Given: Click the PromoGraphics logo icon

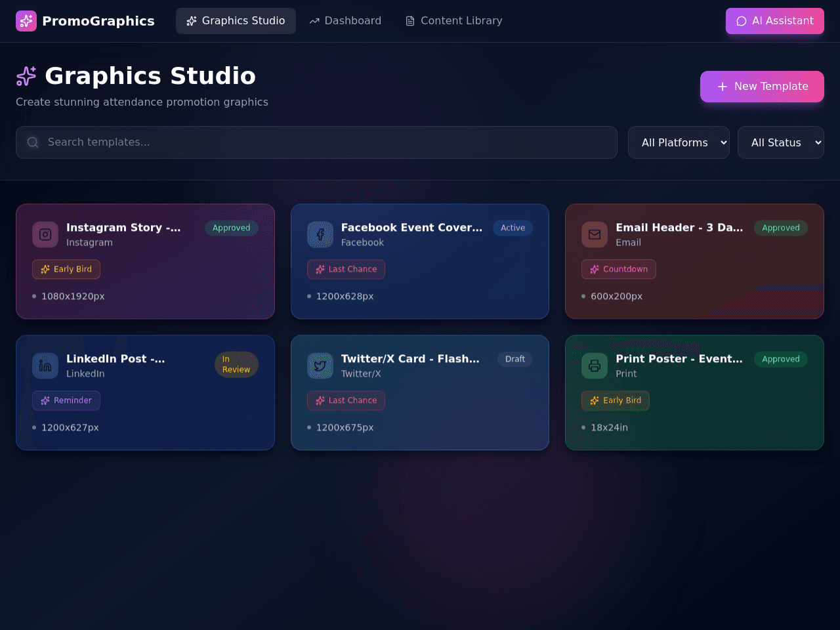Looking at the screenshot, I should 26,21.
